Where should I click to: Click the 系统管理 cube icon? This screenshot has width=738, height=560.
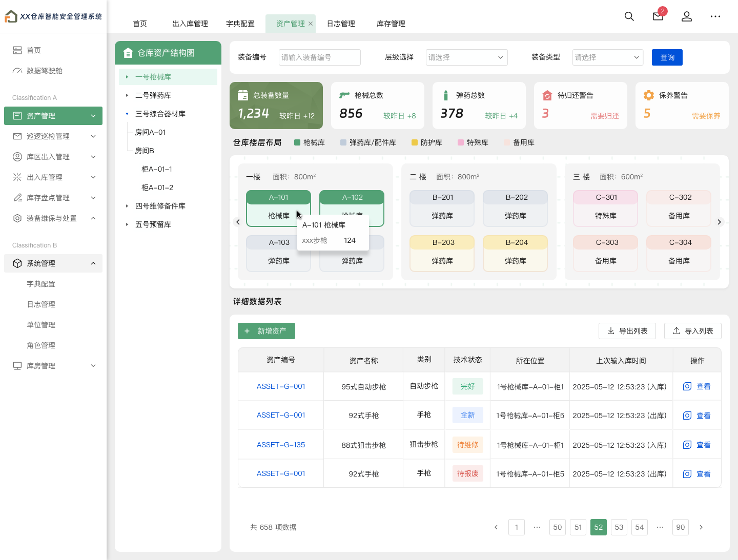[17, 263]
